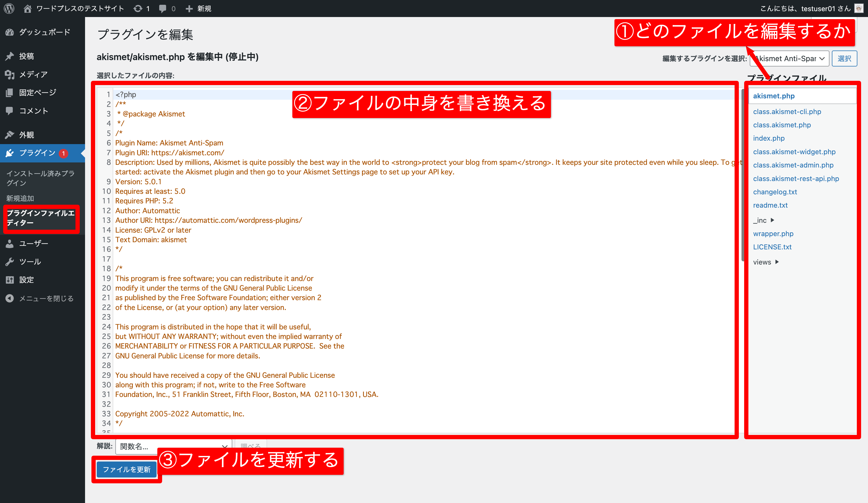868x503 pixels.
Task: Open プラグインファイルエディター submenu
Action: 41,218
